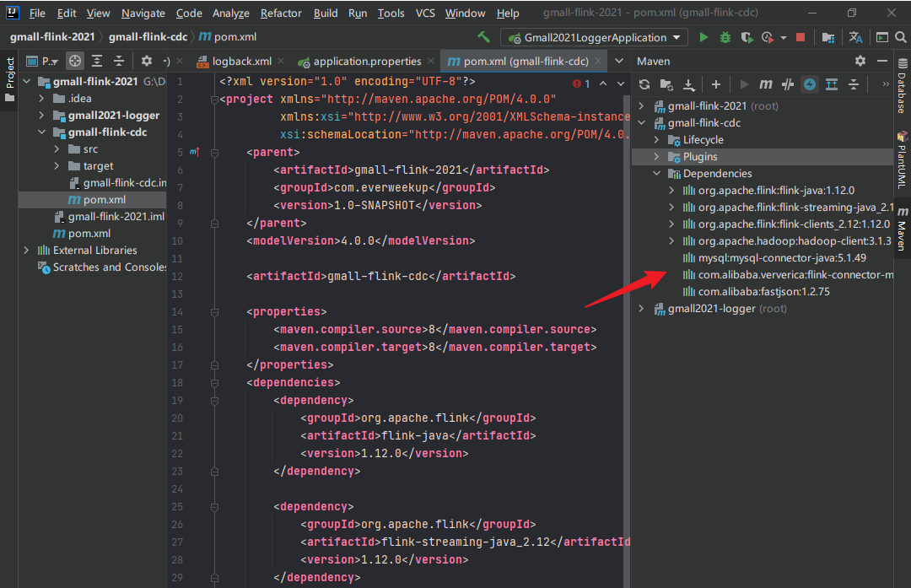The image size is (911, 588).
Task: Stop the running application
Action: click(800, 37)
